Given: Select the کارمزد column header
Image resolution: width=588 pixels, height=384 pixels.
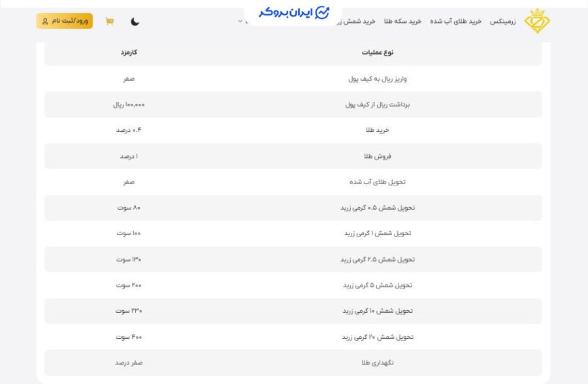Looking at the screenshot, I should point(129,52).
